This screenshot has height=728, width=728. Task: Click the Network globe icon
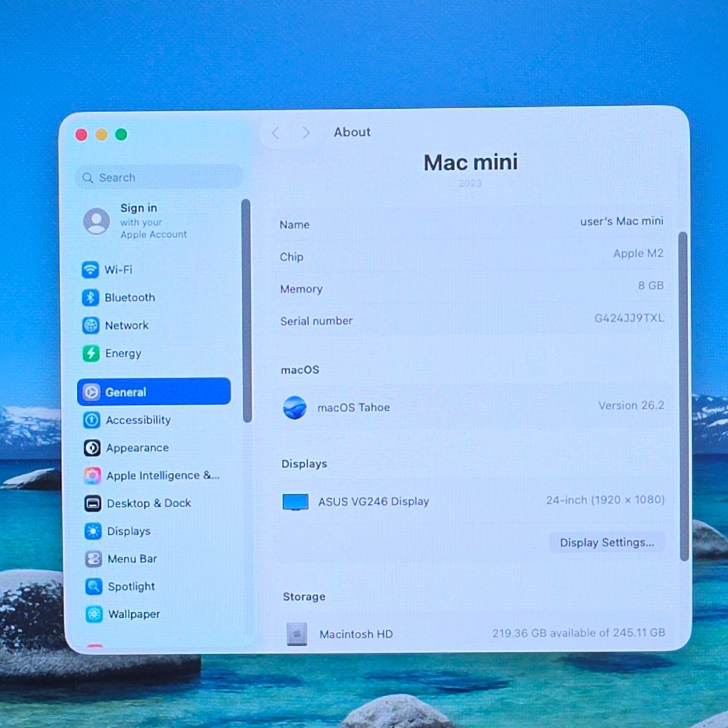[91, 325]
